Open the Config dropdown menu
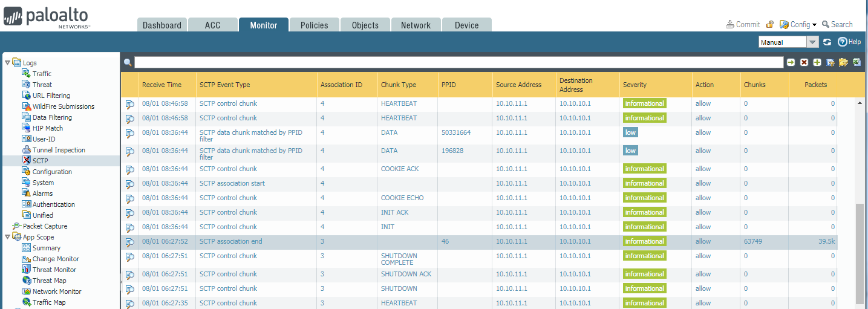The image size is (868, 309). (799, 25)
